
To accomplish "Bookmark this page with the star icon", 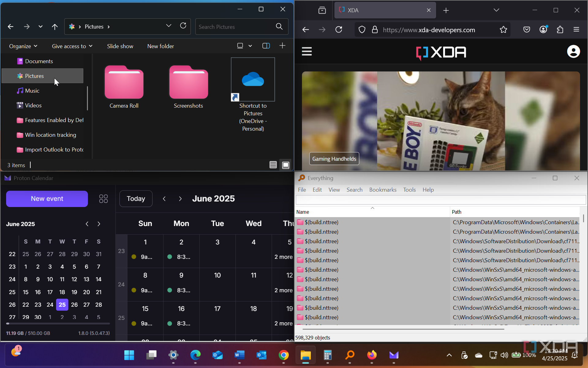I will pos(503,30).
